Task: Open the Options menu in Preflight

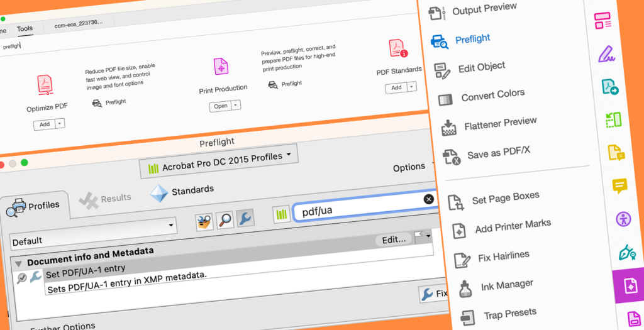Action: [413, 167]
